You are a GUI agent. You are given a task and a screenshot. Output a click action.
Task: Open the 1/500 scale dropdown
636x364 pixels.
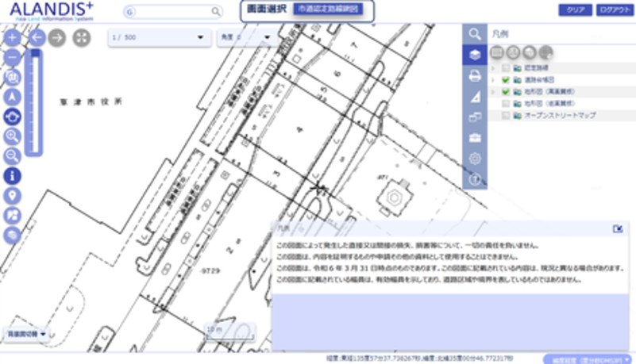coord(160,37)
